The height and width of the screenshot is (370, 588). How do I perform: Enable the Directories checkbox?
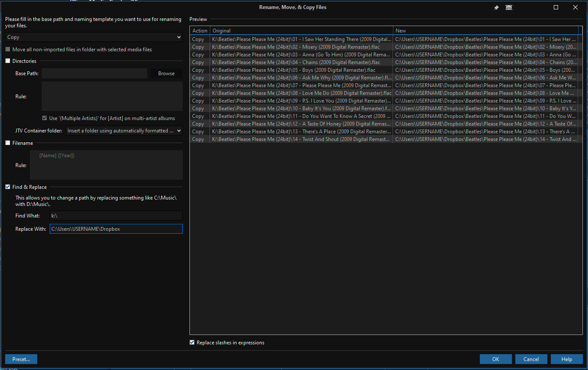click(x=8, y=61)
